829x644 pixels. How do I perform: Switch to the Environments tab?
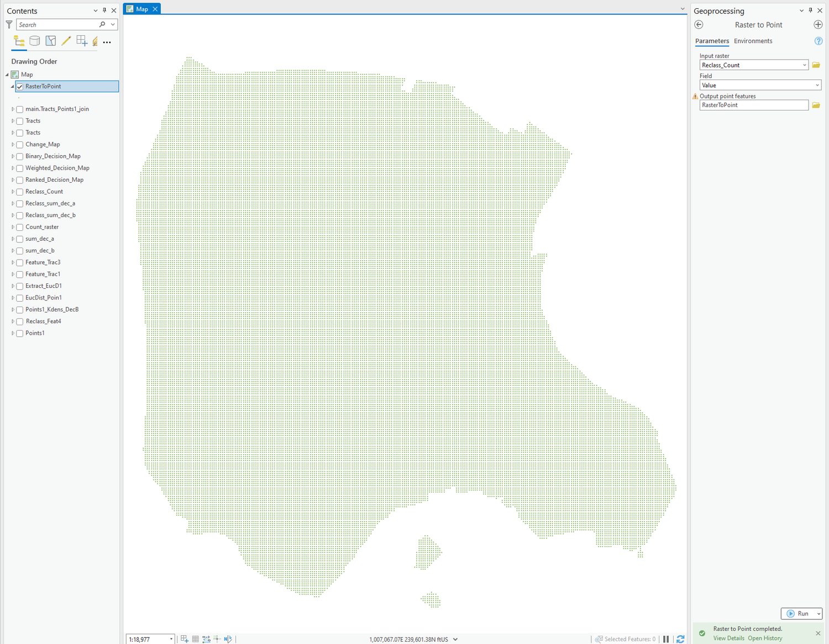pyautogui.click(x=753, y=41)
